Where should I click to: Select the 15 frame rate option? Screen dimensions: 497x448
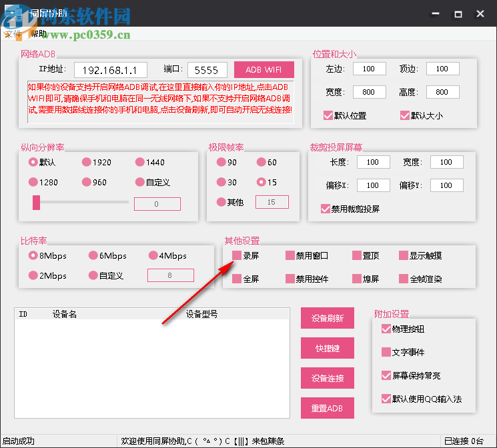(262, 182)
